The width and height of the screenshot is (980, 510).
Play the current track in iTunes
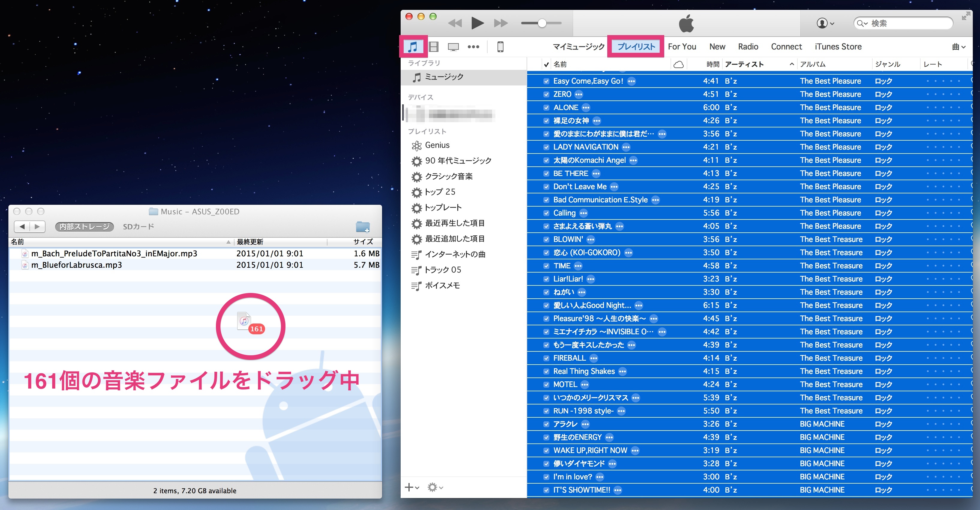click(x=477, y=23)
